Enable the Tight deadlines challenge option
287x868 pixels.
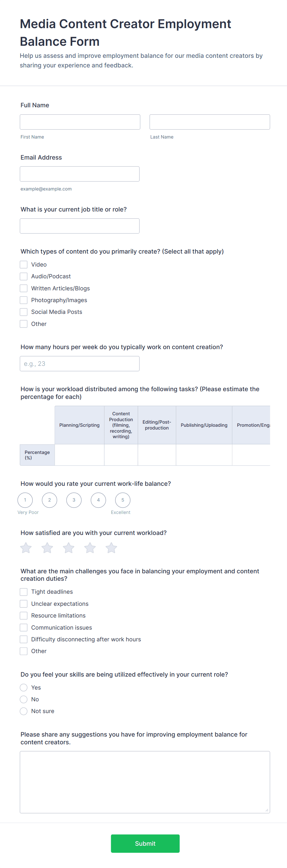point(23,592)
